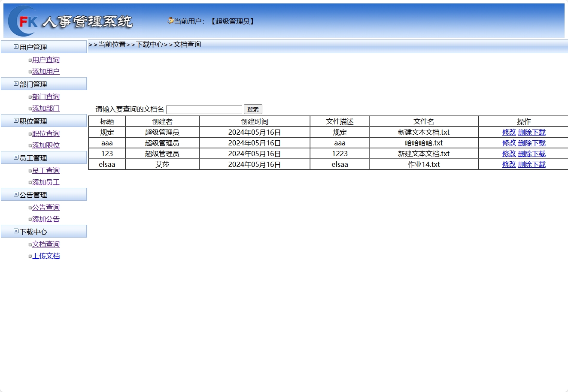568x392 pixels.
Task: Open the 添加员工 page
Action: point(46,182)
